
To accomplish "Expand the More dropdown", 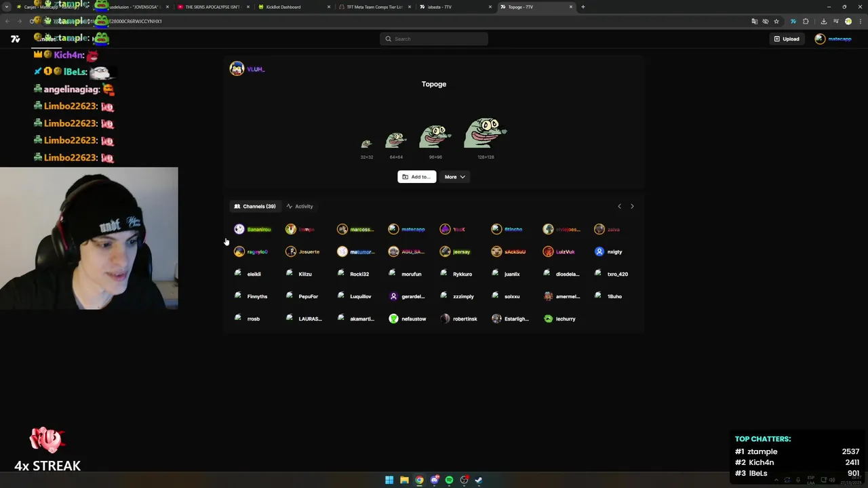I will 454,177.
